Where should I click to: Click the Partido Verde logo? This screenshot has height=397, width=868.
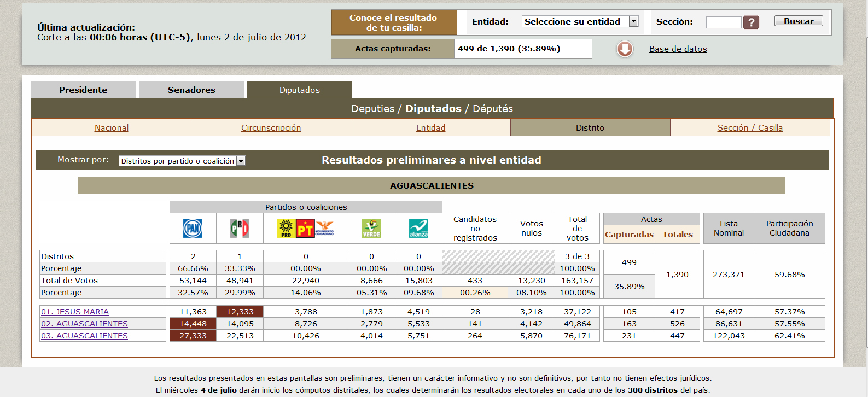[371, 228]
